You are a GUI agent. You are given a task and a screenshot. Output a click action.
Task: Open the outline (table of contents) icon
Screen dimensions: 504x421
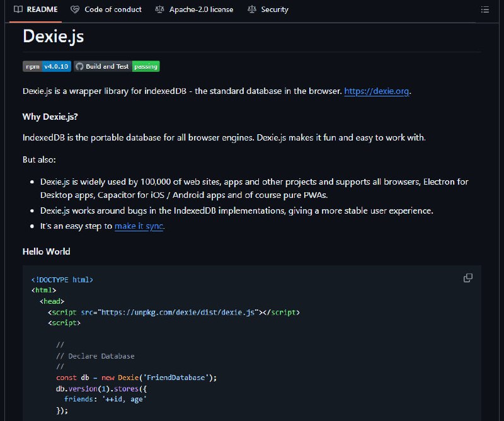[484, 9]
